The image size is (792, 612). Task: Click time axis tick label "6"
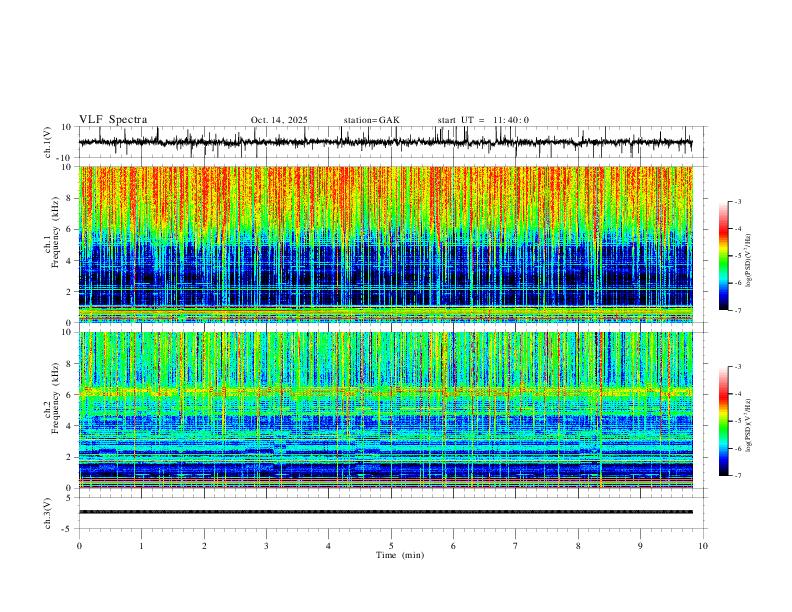[x=454, y=546]
